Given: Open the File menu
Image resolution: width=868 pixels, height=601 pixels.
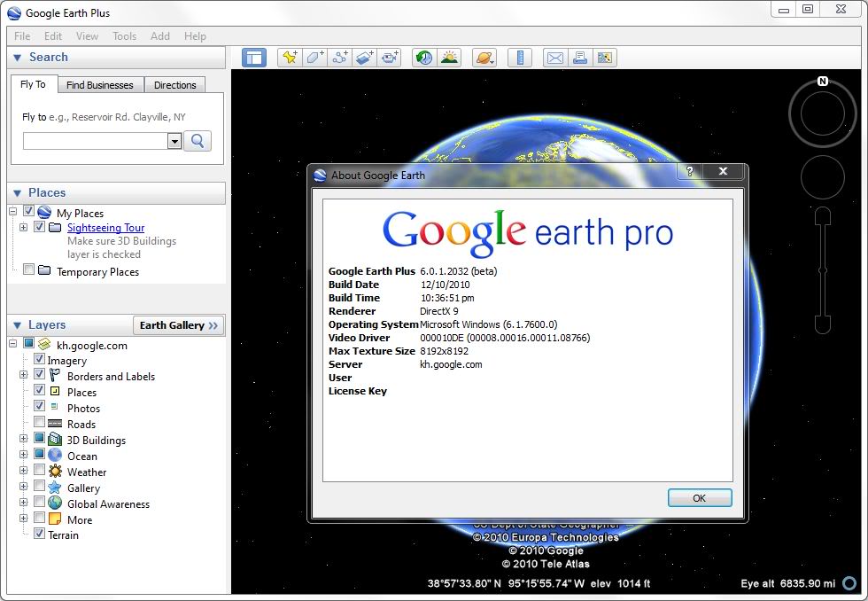Looking at the screenshot, I should (22, 36).
